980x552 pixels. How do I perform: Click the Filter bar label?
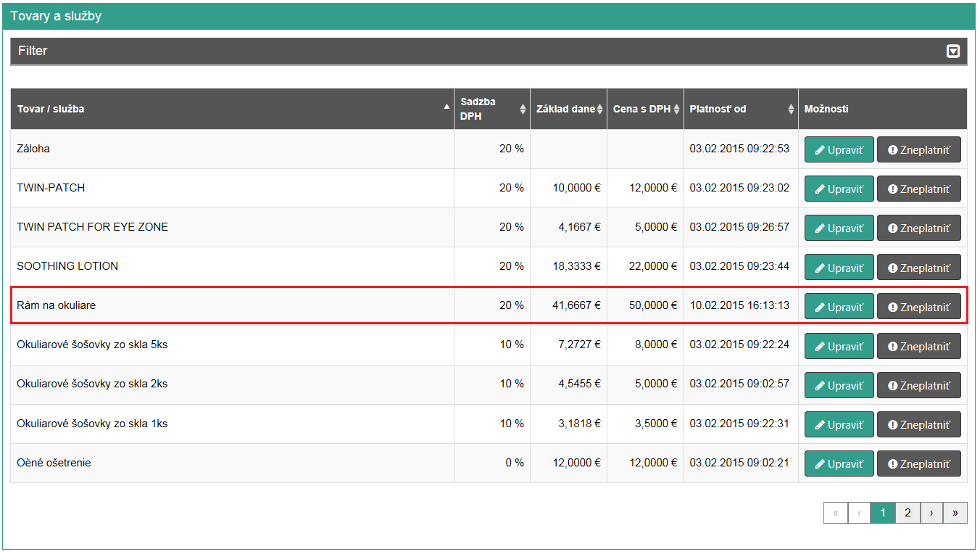(x=33, y=51)
